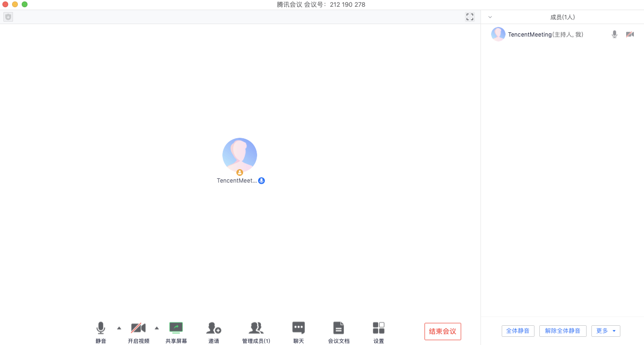
Task: Open the 更多 dropdown in members panel
Action: [606, 331]
